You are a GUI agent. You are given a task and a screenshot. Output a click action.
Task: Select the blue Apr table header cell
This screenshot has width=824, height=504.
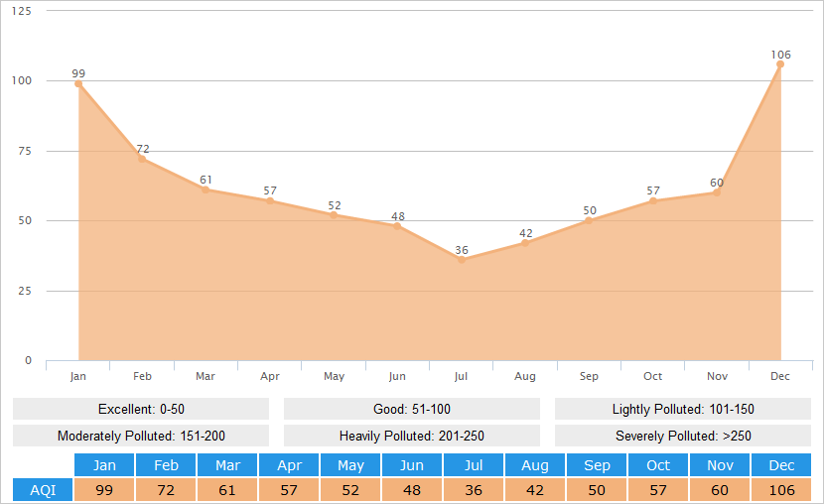coord(289,465)
